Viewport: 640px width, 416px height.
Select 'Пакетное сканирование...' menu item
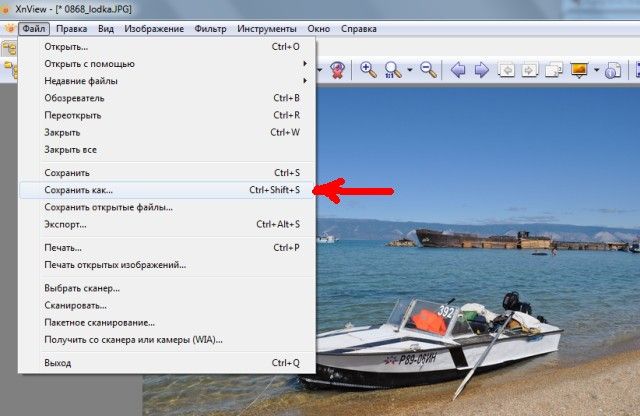click(x=99, y=322)
